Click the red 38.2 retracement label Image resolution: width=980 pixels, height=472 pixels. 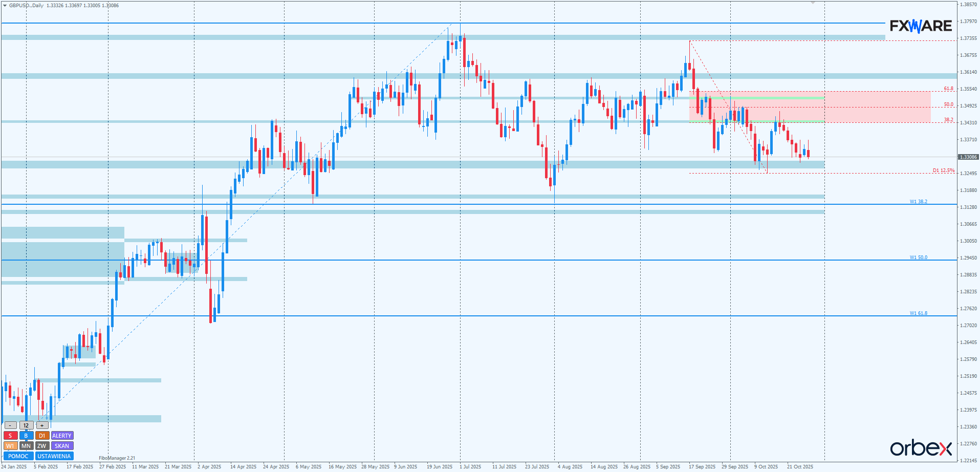(x=949, y=120)
